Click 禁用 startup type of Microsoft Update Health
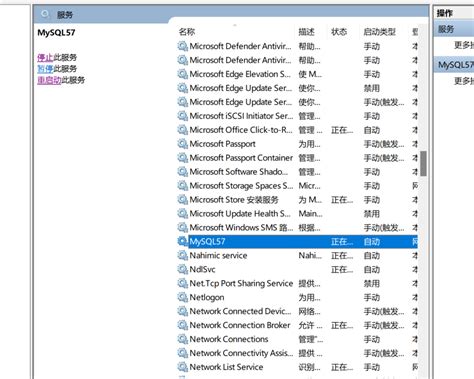 372,214
